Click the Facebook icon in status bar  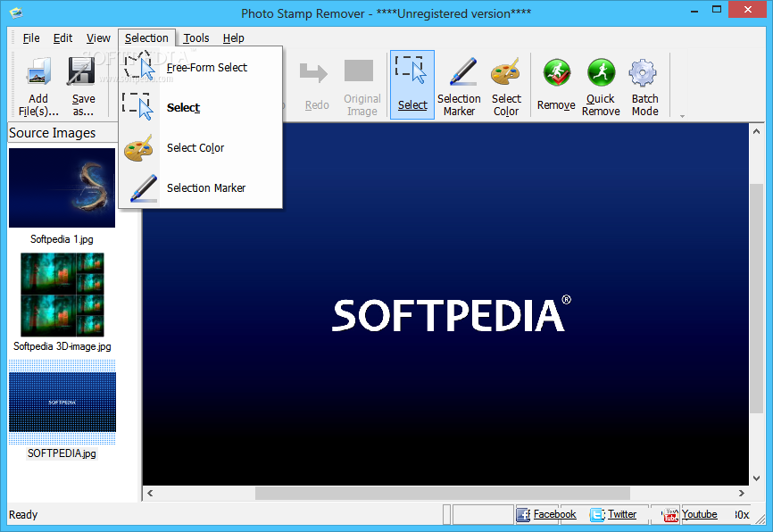point(523,515)
